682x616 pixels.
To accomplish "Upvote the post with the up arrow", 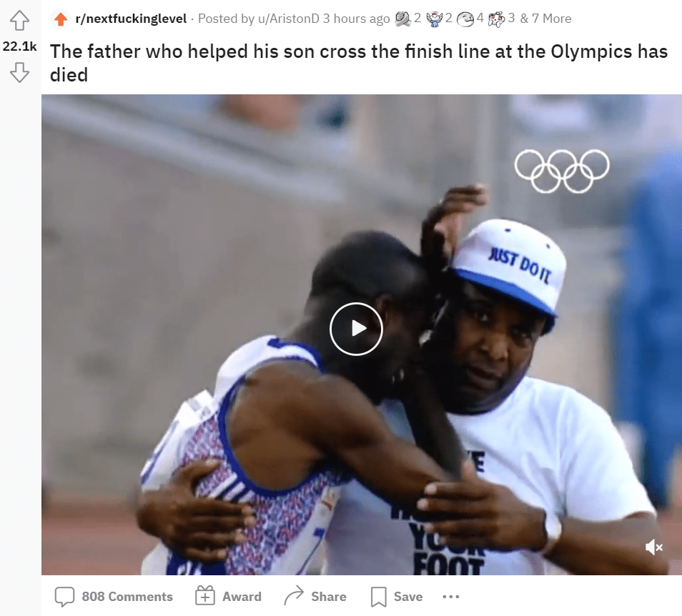I will [19, 20].
